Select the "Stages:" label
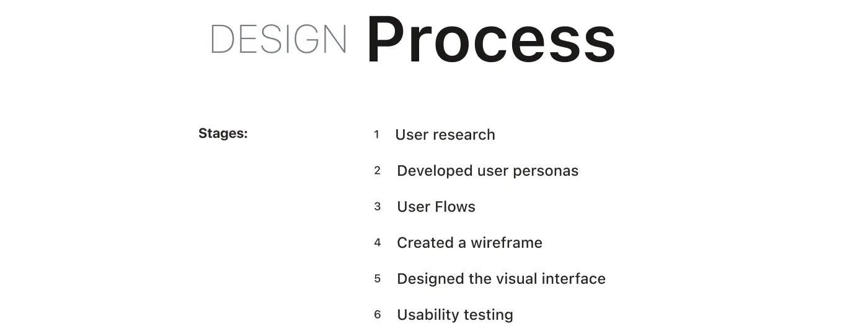Image resolution: width=868 pixels, height=326 pixels. (x=223, y=134)
